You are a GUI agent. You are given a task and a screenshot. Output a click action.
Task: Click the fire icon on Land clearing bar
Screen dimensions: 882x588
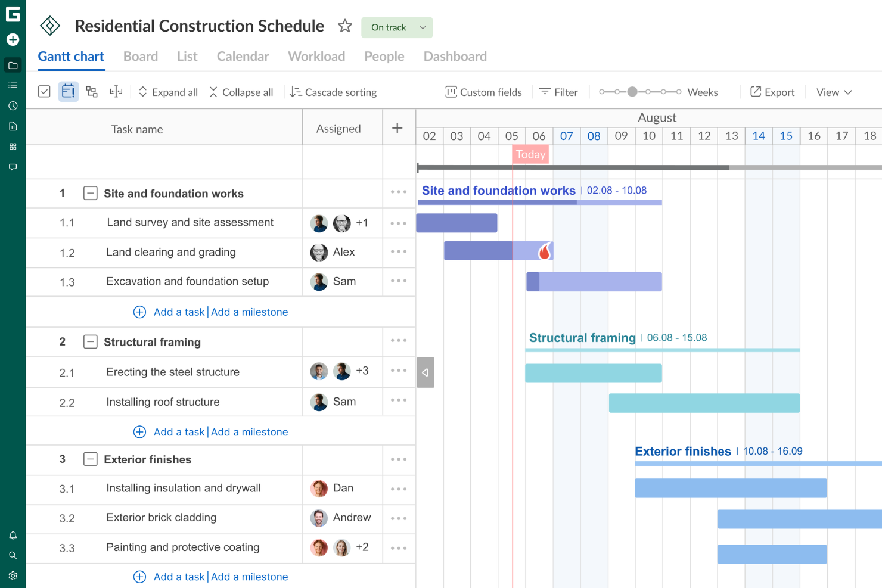click(544, 251)
